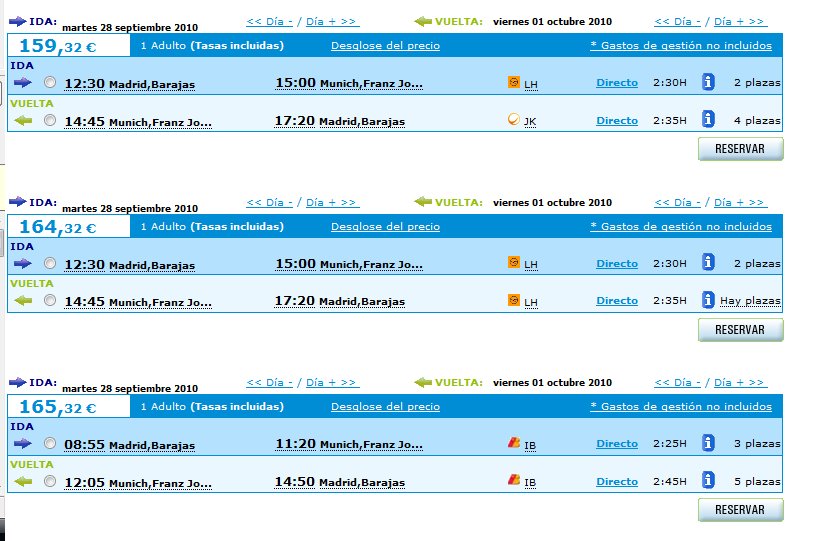The width and height of the screenshot is (813, 541).
Task: Click green arrow beside 12:05 Iberia flight
Action: tap(23, 482)
